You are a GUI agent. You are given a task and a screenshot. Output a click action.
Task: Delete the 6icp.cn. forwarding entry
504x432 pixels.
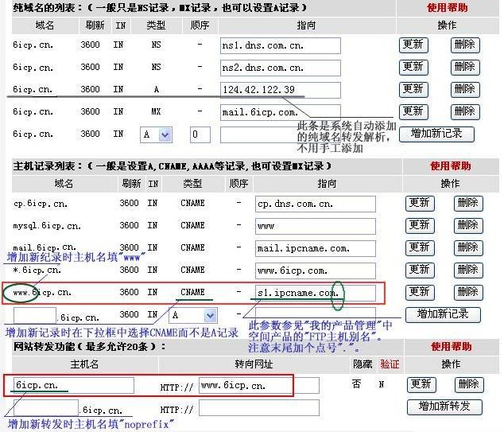tap(469, 384)
